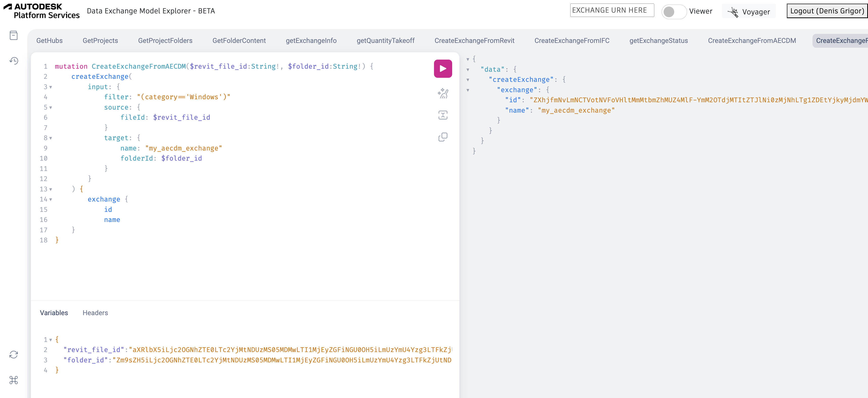
Task: Click the "my_aecdm_exchange" name value in query
Action: click(x=184, y=148)
